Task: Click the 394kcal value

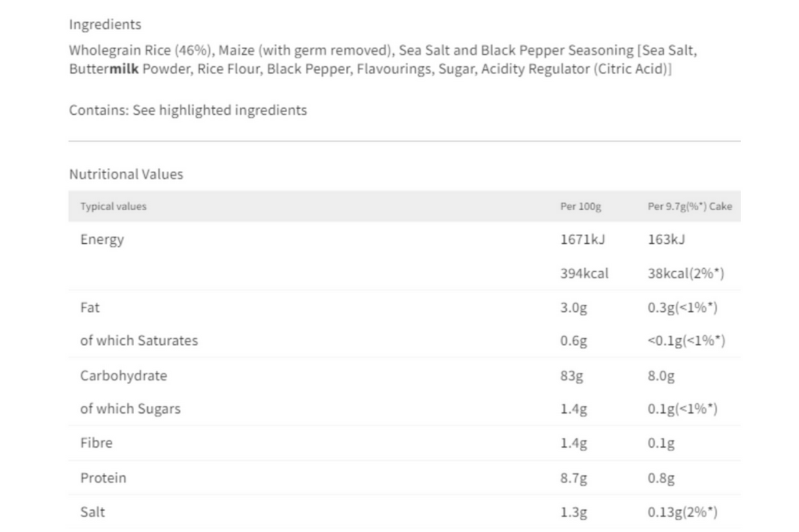Action: [x=584, y=273]
